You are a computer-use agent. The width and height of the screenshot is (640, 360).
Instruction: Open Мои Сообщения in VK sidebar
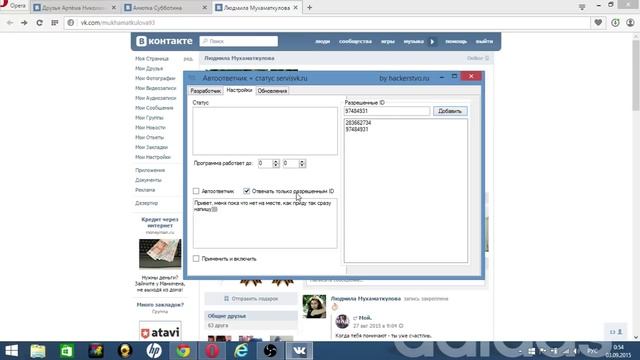click(154, 108)
